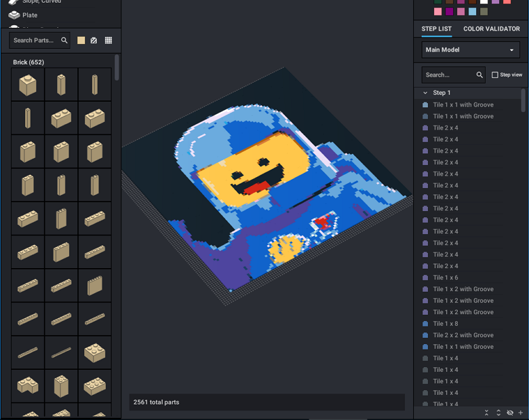529x420 pixels.
Task: Click the part icon beside Tile 1 x 6
Action: [425, 278]
